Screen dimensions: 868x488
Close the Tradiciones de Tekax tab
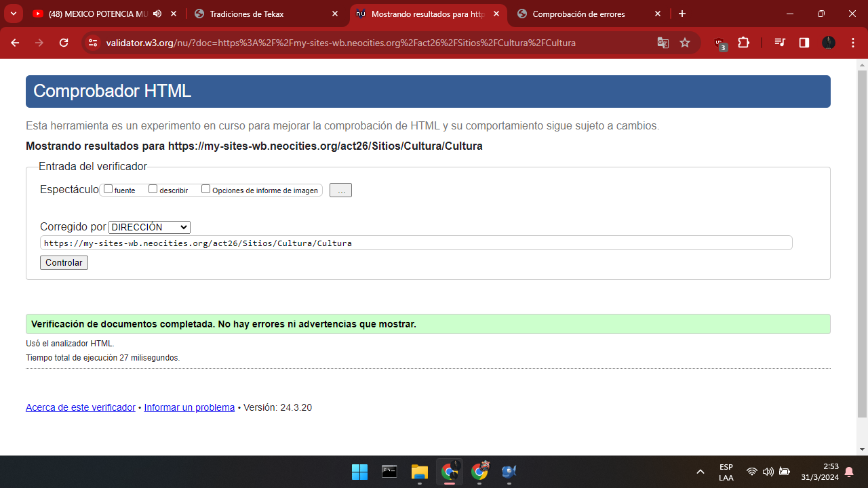click(335, 14)
